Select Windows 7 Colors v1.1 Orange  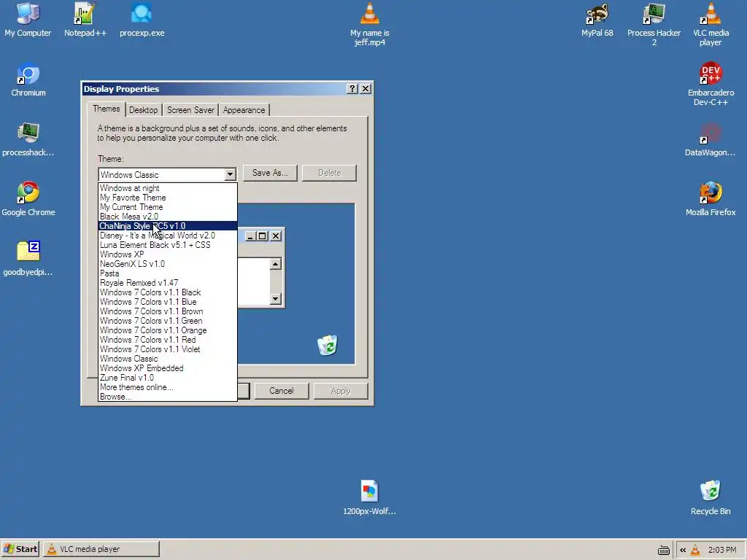pos(168,330)
